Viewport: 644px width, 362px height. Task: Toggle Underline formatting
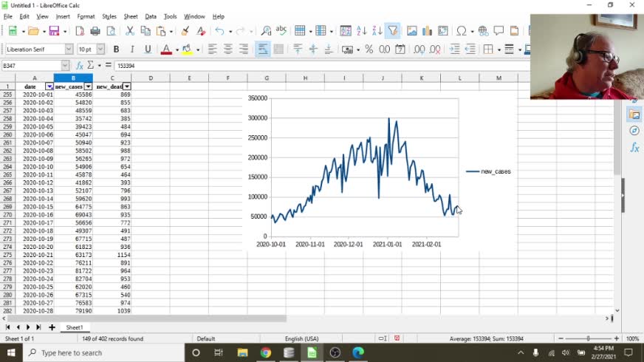tap(148, 49)
